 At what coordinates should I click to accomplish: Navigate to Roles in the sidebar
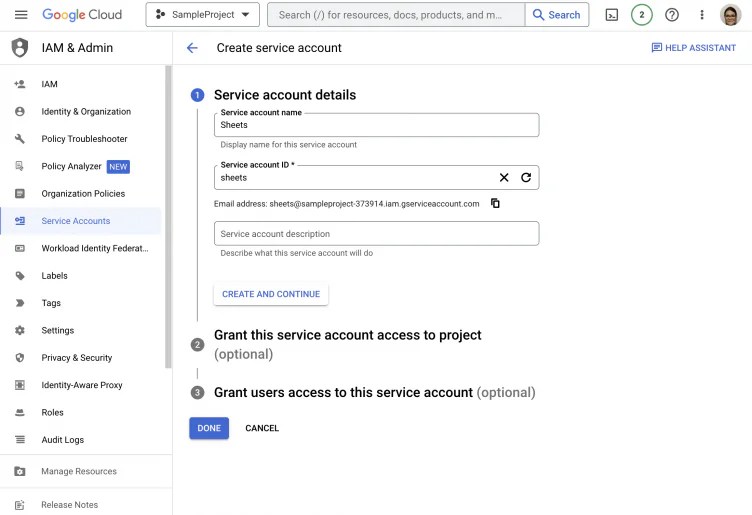point(52,412)
